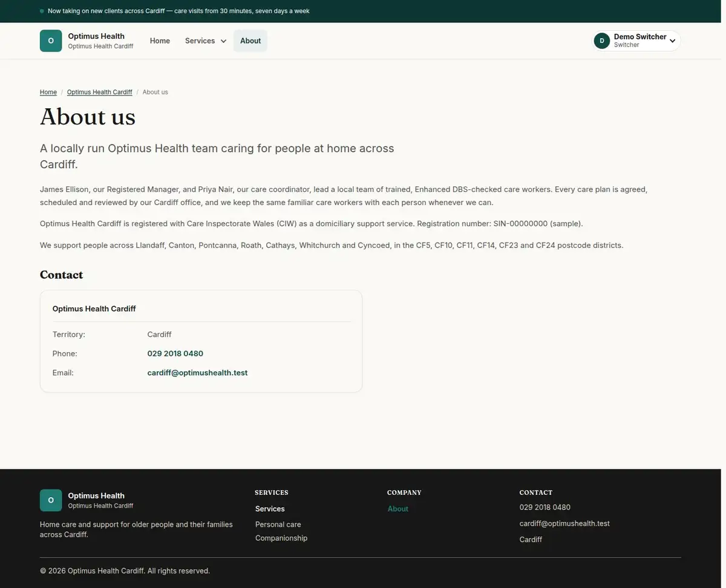The width and height of the screenshot is (726, 588).
Task: Click the Care Inspectorate Wales registration paragraph
Action: [312, 223]
